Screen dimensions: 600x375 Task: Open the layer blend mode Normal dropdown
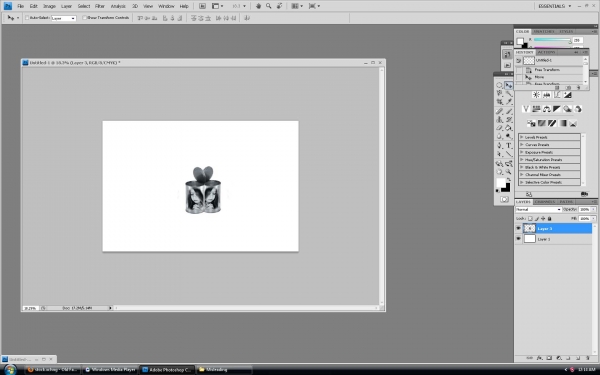(x=538, y=209)
